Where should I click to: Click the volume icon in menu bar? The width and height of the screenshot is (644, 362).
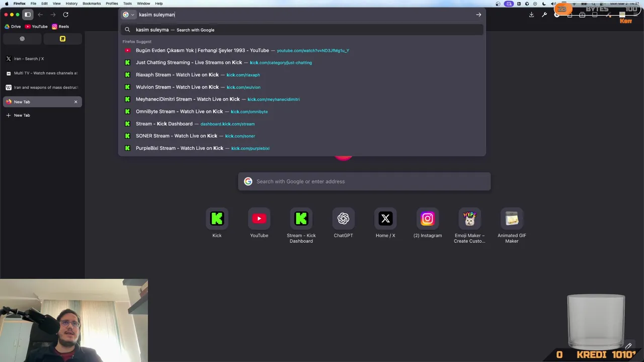pyautogui.click(x=553, y=4)
